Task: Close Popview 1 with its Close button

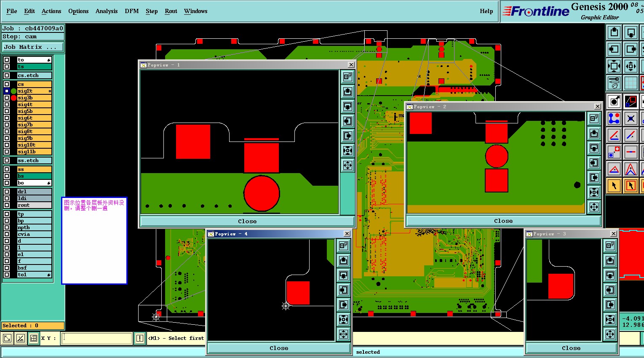Action: click(247, 221)
